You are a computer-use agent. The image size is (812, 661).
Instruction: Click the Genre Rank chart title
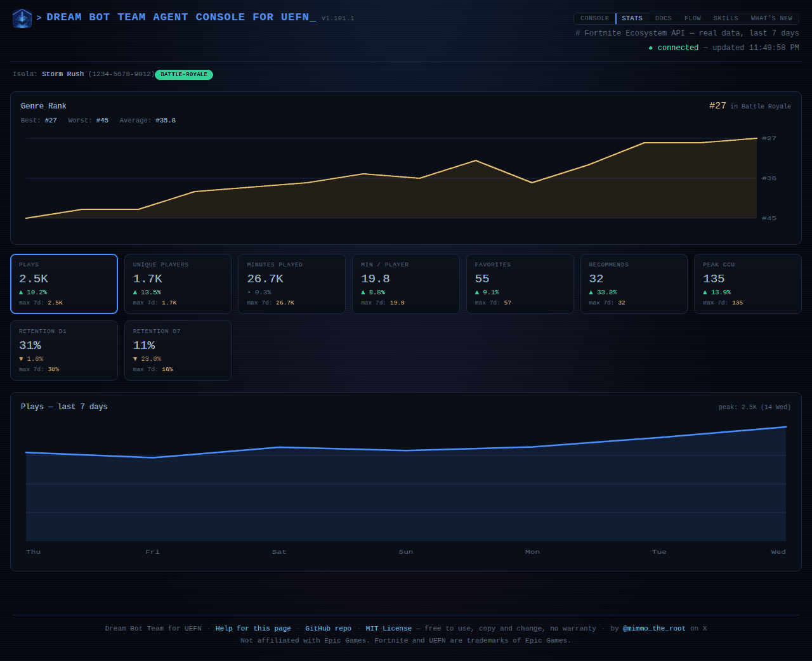pos(44,106)
